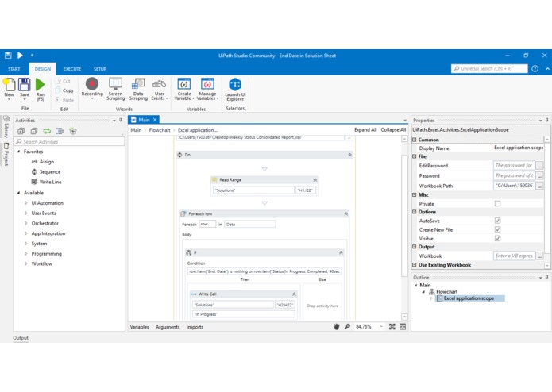This screenshot has width=552, height=392.
Task: Start the Recording wizard
Action: pos(92,84)
